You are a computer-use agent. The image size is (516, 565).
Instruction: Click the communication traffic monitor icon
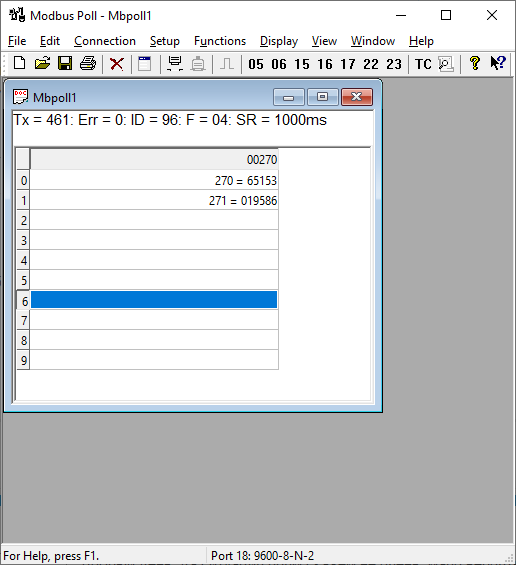coord(446,64)
